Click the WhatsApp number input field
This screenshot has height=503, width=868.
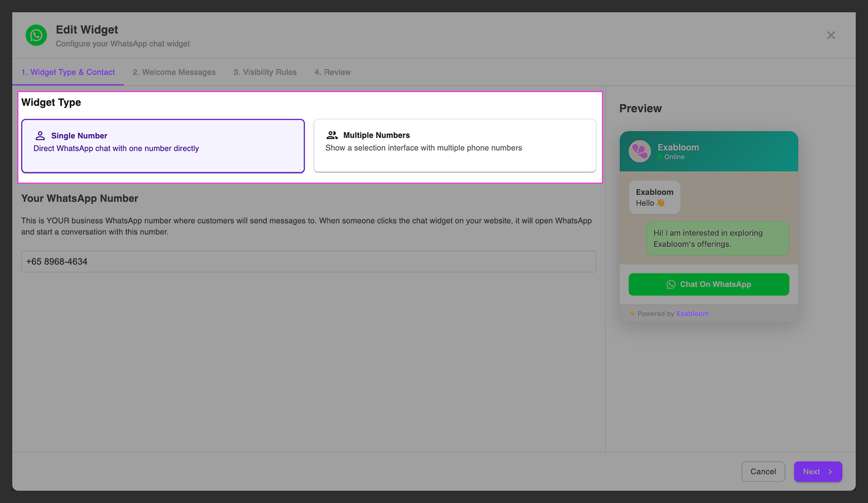pyautogui.click(x=308, y=261)
